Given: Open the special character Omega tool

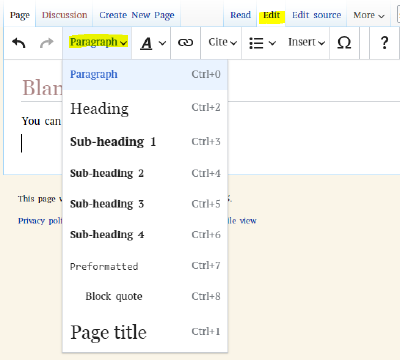Looking at the screenshot, I should tap(344, 43).
